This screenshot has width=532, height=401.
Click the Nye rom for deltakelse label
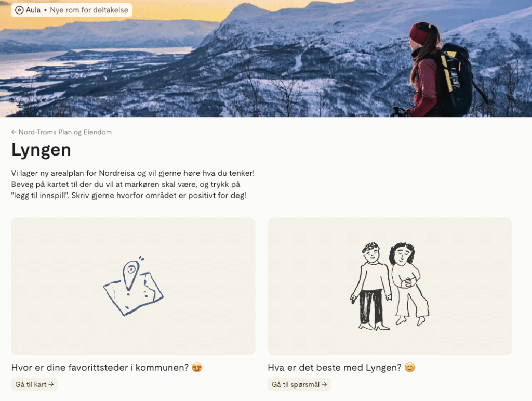pyautogui.click(x=89, y=10)
